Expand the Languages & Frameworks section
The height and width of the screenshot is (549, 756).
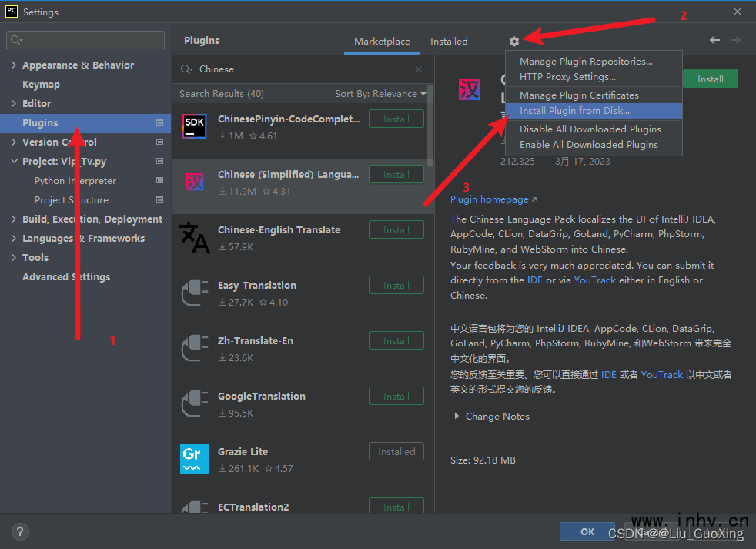[14, 239]
